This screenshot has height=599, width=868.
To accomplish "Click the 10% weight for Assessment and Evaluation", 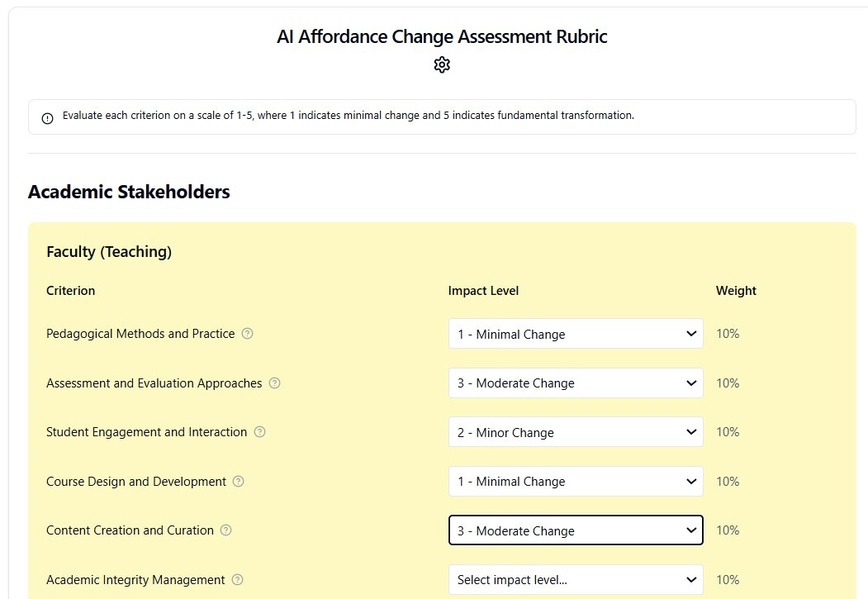I will 728,383.
